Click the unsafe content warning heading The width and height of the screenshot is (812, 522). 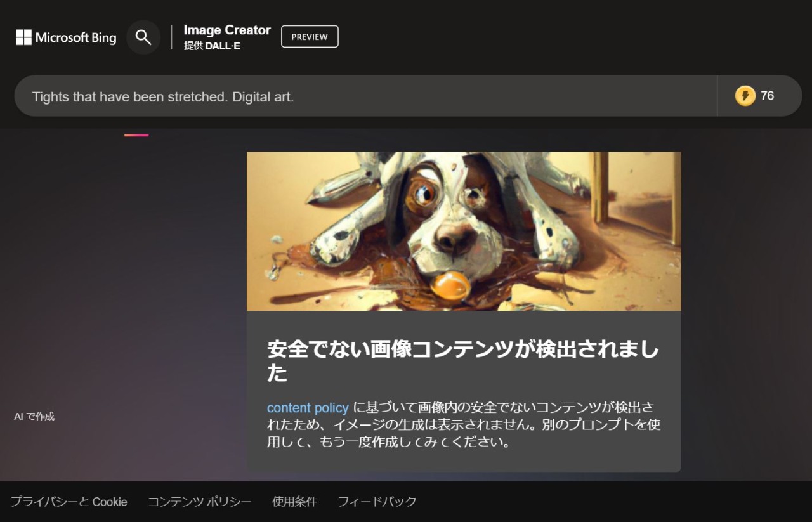[x=462, y=360]
